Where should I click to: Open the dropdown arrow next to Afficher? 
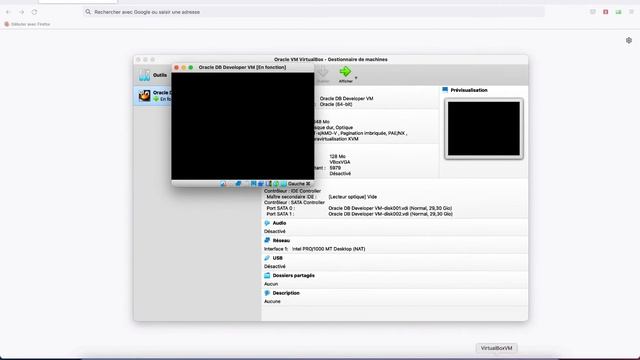point(356,77)
